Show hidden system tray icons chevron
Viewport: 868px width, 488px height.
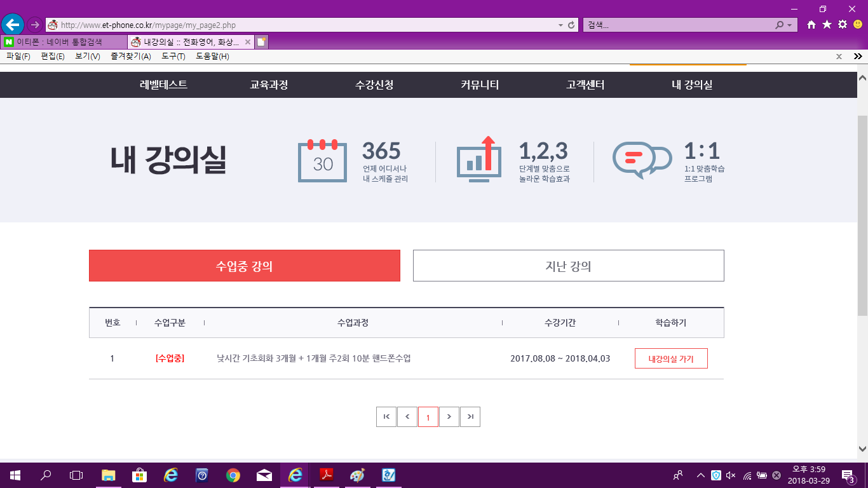point(701,475)
